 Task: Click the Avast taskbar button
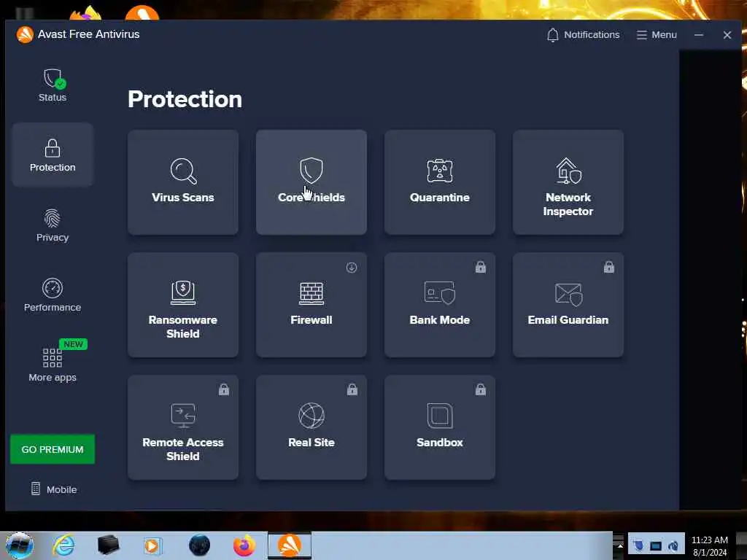coord(289,545)
